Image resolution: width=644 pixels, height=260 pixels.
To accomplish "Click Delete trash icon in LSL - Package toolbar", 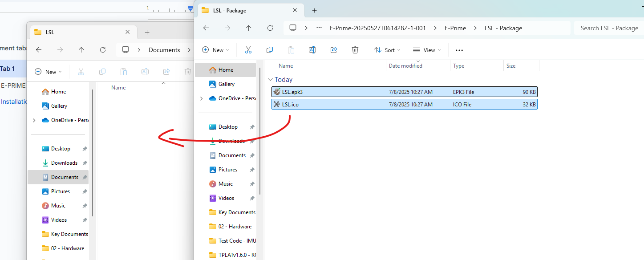I will [355, 50].
